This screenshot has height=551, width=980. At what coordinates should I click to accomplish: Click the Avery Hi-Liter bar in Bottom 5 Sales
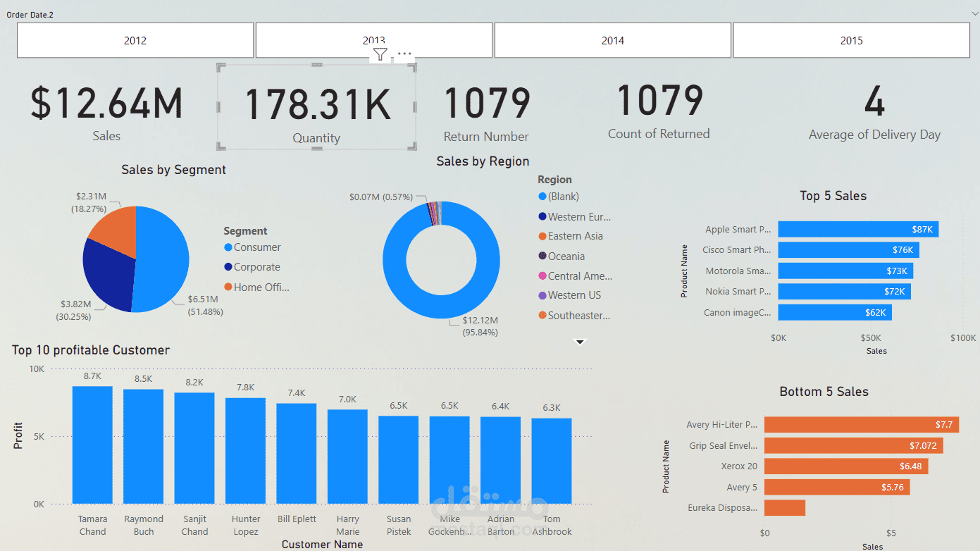coord(861,424)
